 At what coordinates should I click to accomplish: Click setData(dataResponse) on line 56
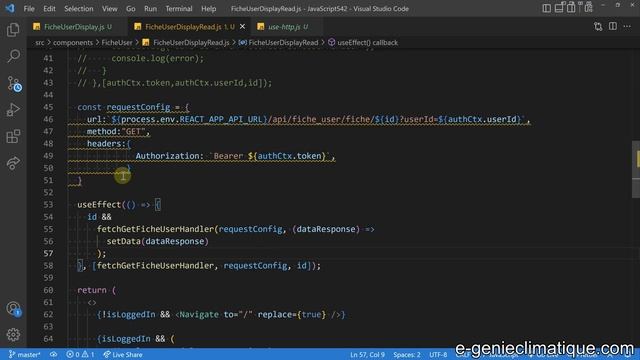[x=158, y=241]
